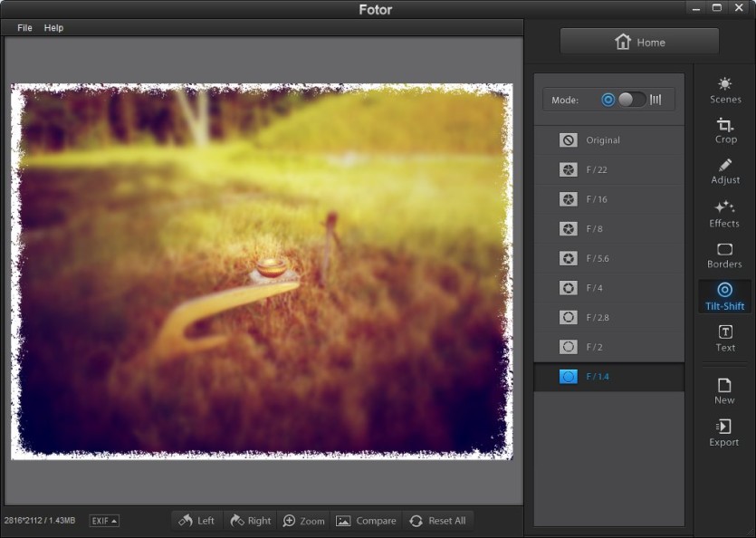
Task: Rotate the image Right
Action: point(250,521)
